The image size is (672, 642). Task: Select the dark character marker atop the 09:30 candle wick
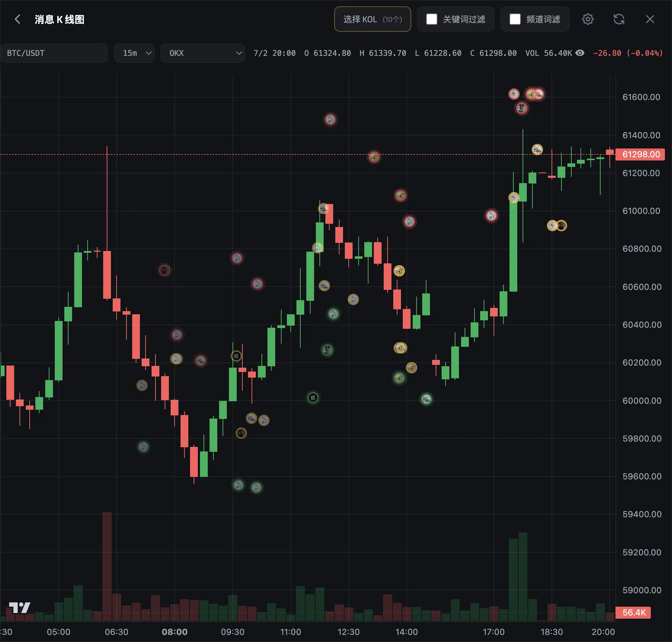[x=236, y=356]
